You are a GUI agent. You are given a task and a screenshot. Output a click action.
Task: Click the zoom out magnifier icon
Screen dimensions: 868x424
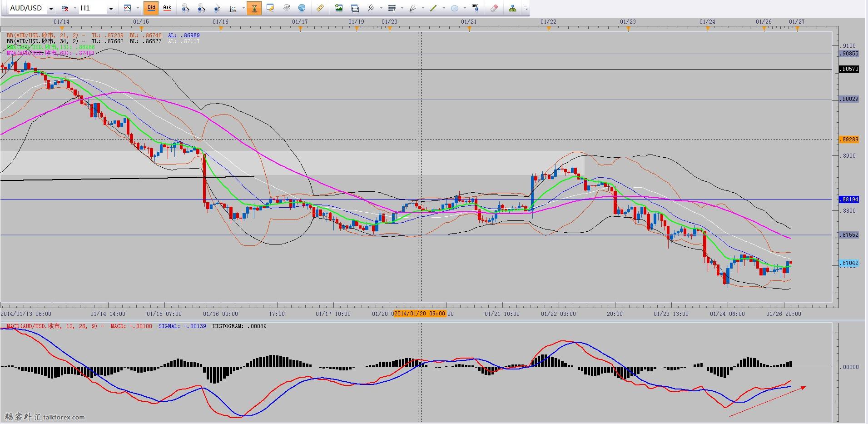point(201,8)
